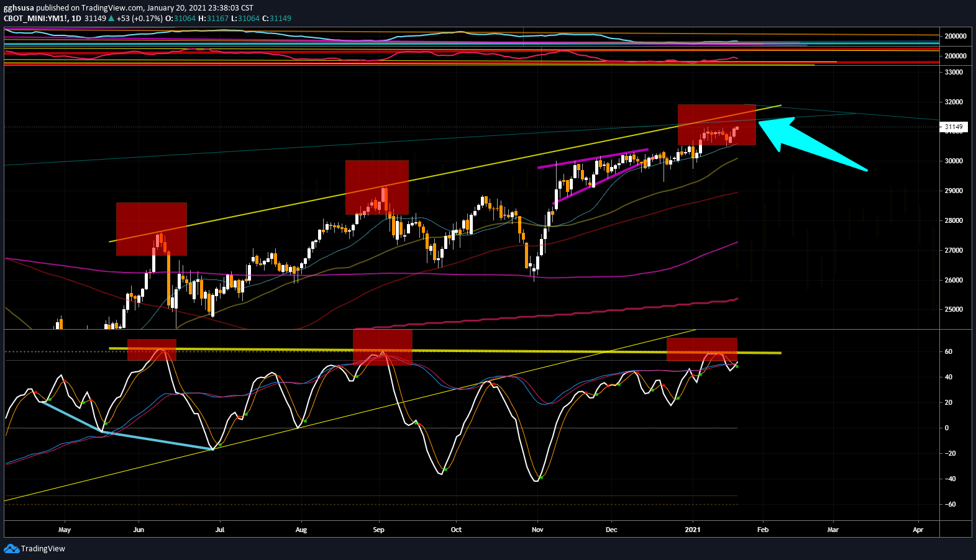This screenshot has height=560, width=976.
Task: Click the -20 oscillator scale label
Action: [951, 453]
